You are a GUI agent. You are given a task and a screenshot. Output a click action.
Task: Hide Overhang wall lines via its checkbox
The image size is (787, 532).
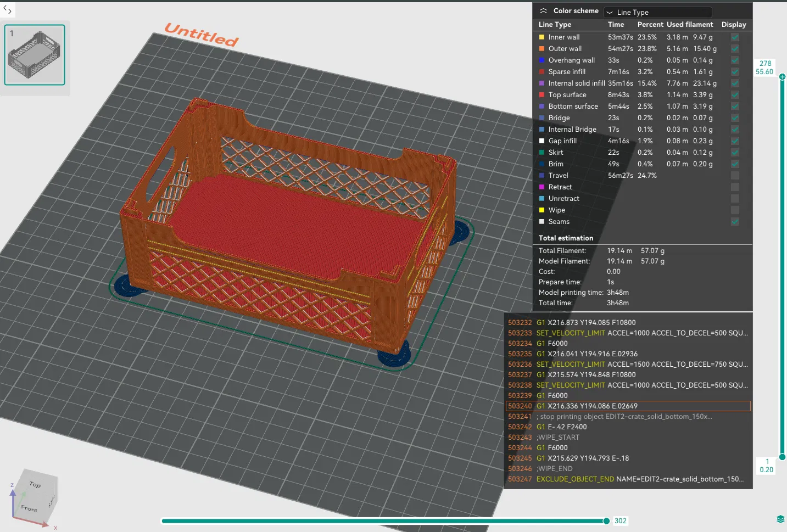coord(735,60)
